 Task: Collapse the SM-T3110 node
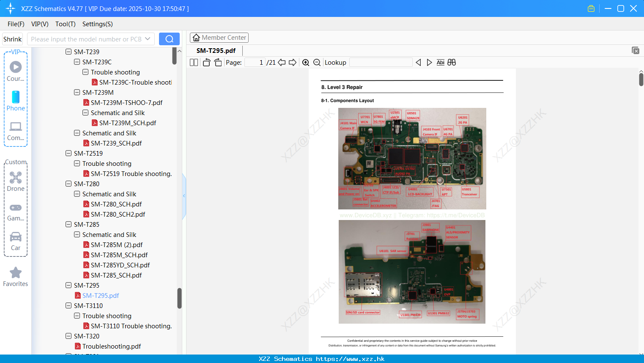click(x=69, y=305)
